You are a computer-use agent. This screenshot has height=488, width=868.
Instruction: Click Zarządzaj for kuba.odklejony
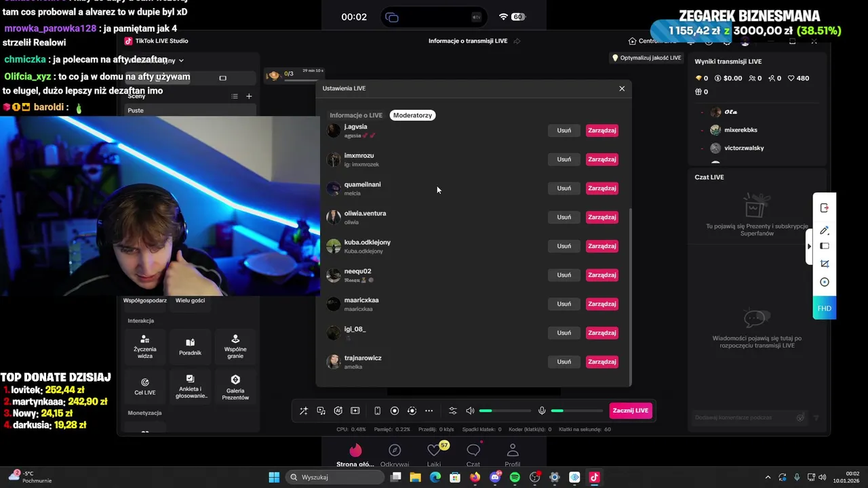[602, 246]
